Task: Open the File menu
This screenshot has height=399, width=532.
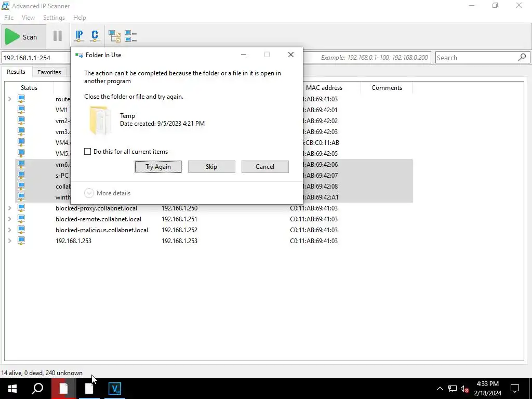Action: 9,17
